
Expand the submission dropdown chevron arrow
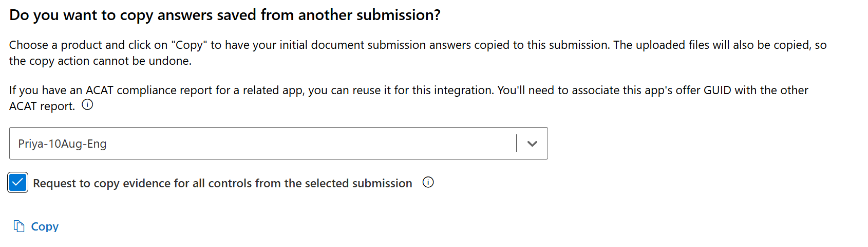pos(532,144)
